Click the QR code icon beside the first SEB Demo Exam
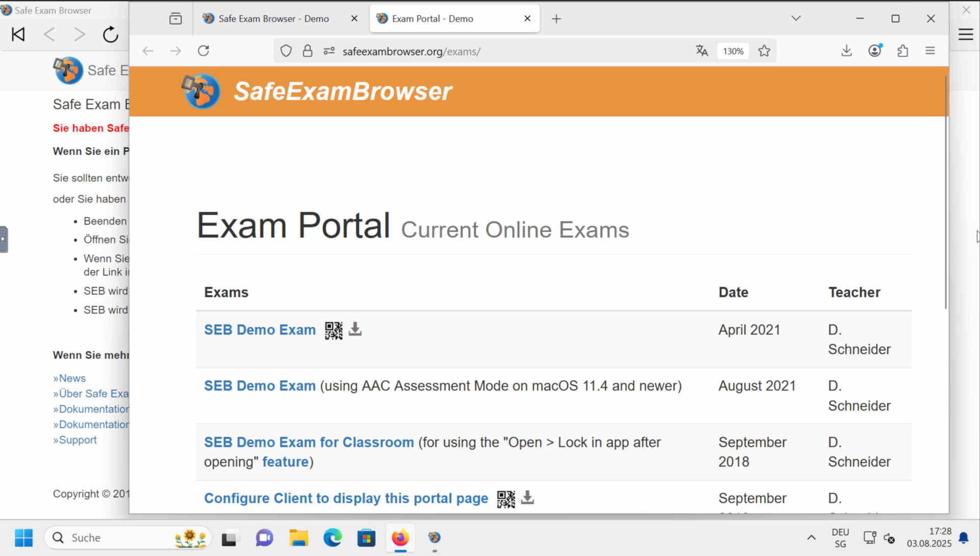This screenshot has width=980, height=556. 334,330
